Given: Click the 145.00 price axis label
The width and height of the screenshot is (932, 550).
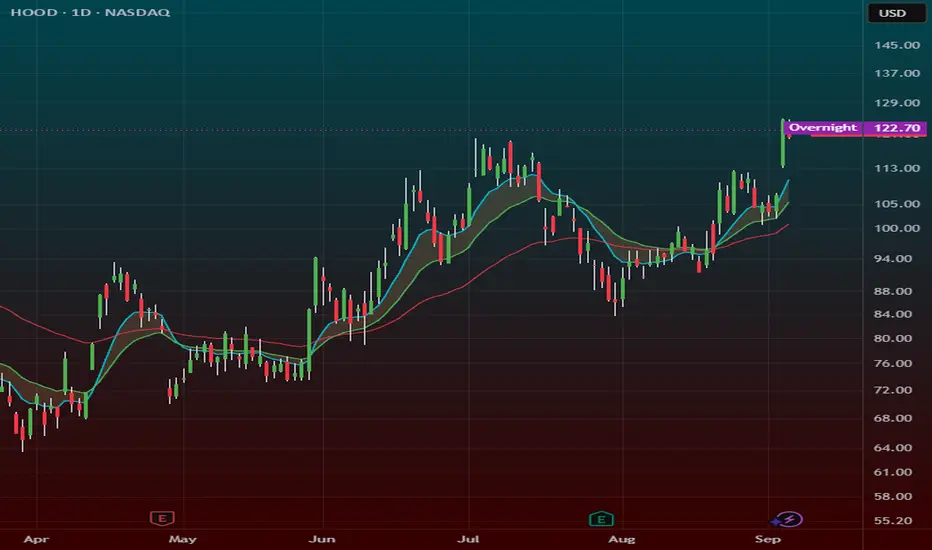Looking at the screenshot, I should click(x=897, y=45).
